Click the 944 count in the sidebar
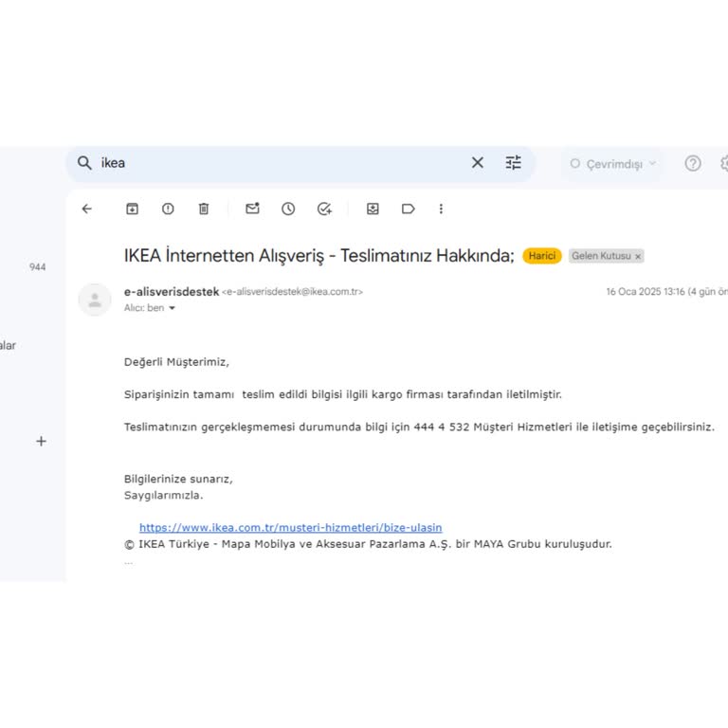The width and height of the screenshot is (728, 728). pyautogui.click(x=38, y=267)
